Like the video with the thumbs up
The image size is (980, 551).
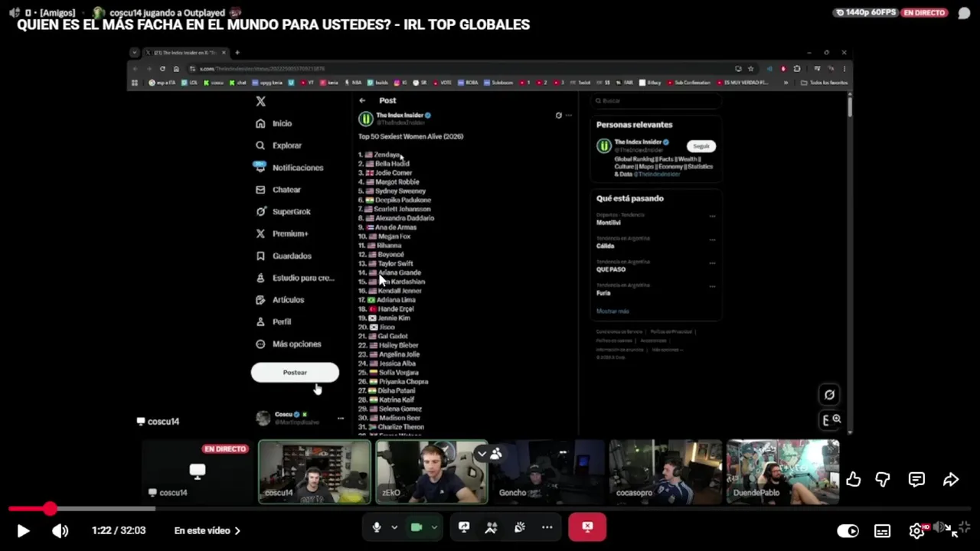coord(853,479)
